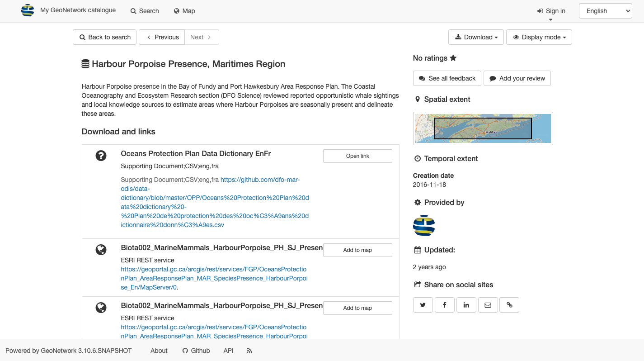The width and height of the screenshot is (644, 361).
Task: Share record by email
Action: tap(488, 305)
